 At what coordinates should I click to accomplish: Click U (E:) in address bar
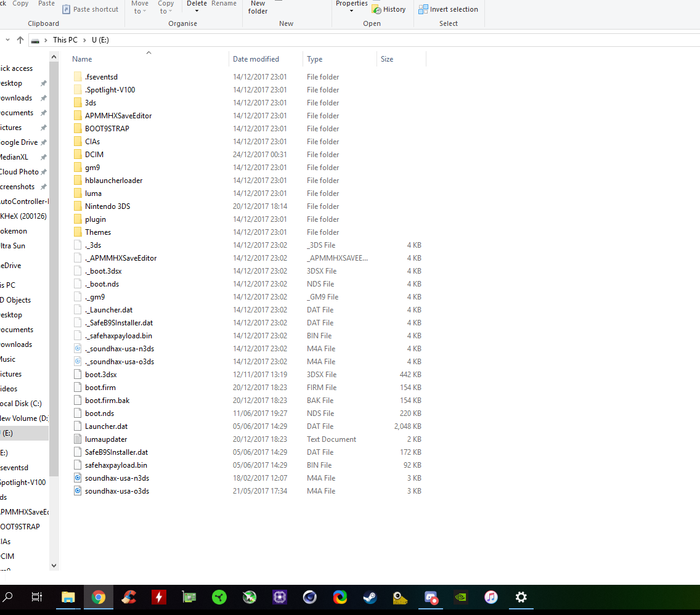pyautogui.click(x=100, y=39)
